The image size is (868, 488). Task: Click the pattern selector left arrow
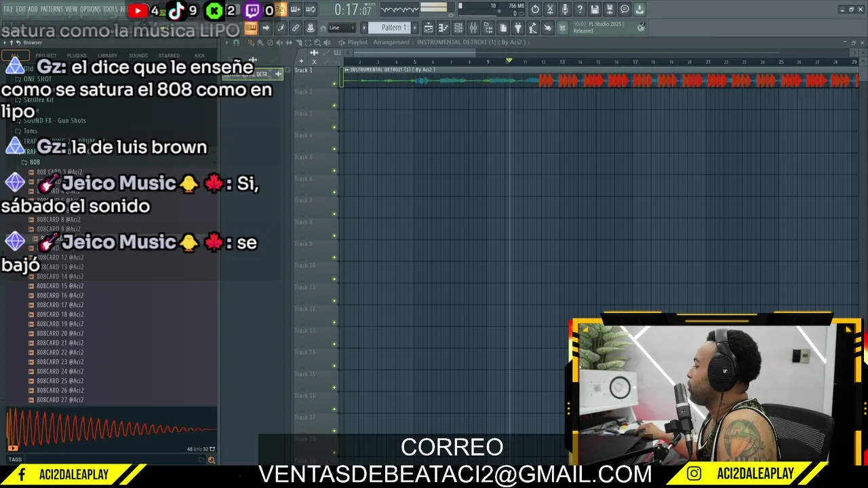(x=364, y=28)
